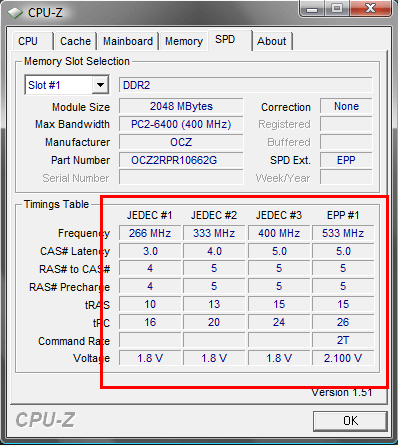The width and height of the screenshot is (398, 445).
Task: Click the 533 MHz frequency cell
Action: tap(343, 233)
